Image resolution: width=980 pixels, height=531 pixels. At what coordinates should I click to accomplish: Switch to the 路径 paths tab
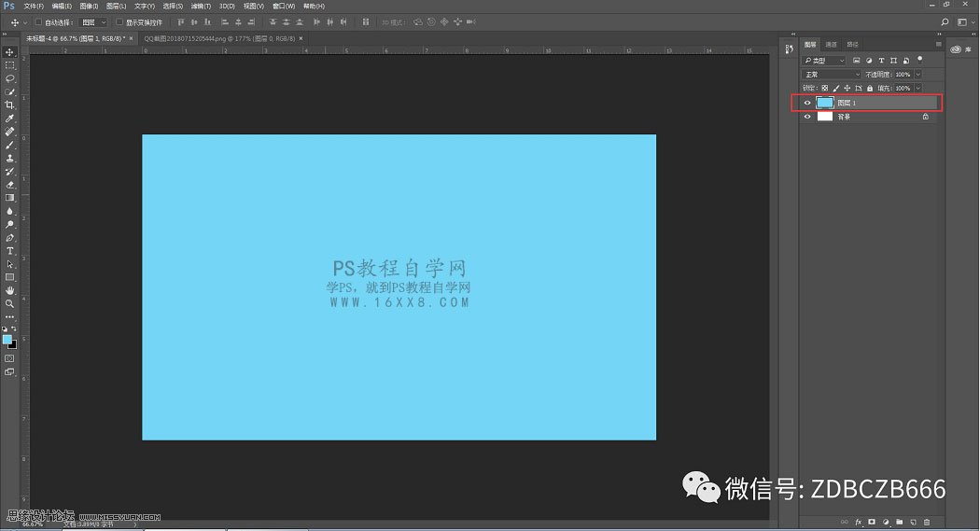tap(852, 45)
